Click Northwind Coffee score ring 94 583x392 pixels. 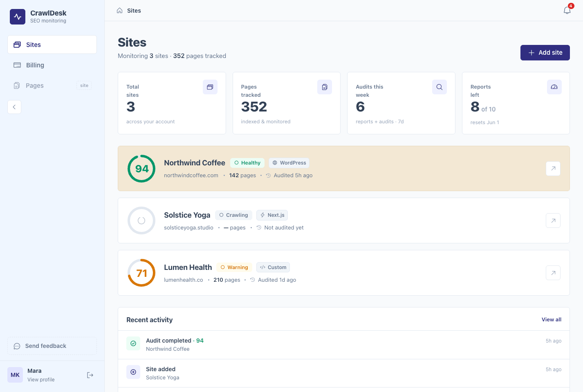click(x=141, y=169)
